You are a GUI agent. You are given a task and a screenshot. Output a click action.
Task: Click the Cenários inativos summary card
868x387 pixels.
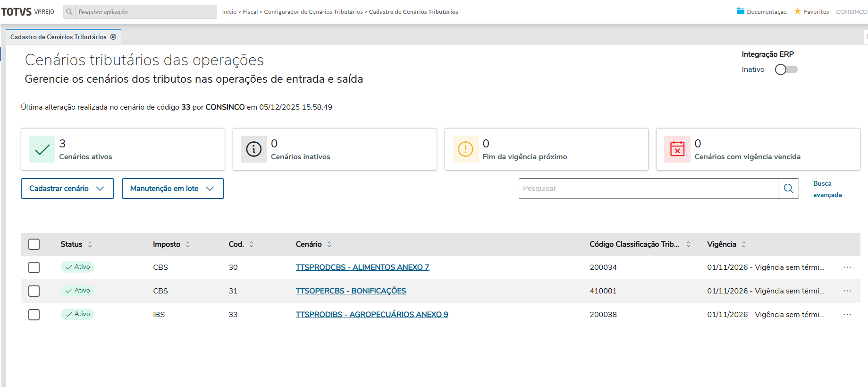335,149
